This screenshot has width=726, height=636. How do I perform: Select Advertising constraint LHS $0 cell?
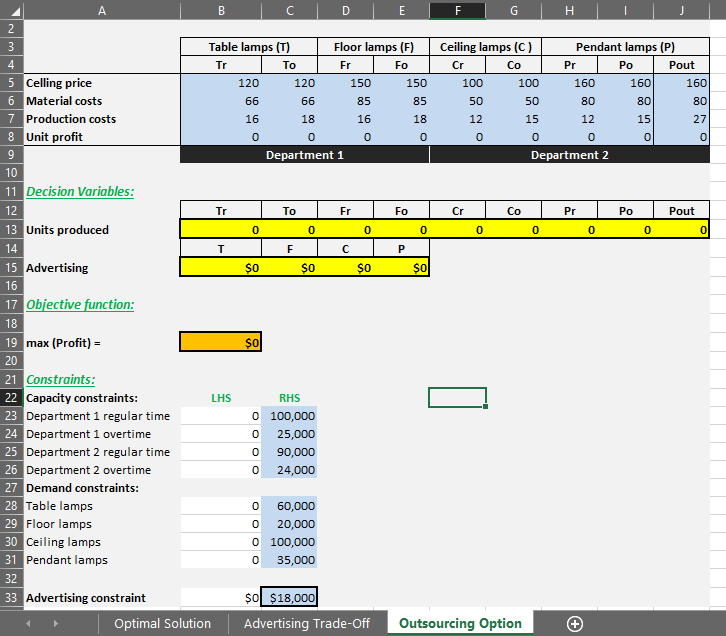(221, 598)
